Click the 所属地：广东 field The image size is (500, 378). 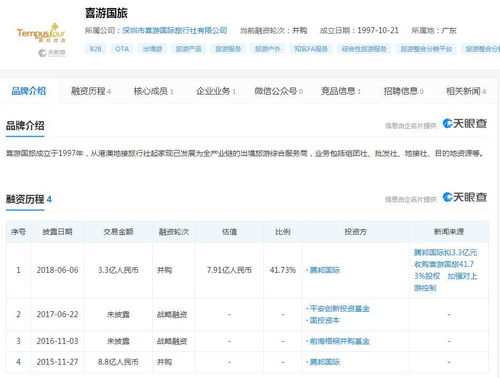(434, 31)
